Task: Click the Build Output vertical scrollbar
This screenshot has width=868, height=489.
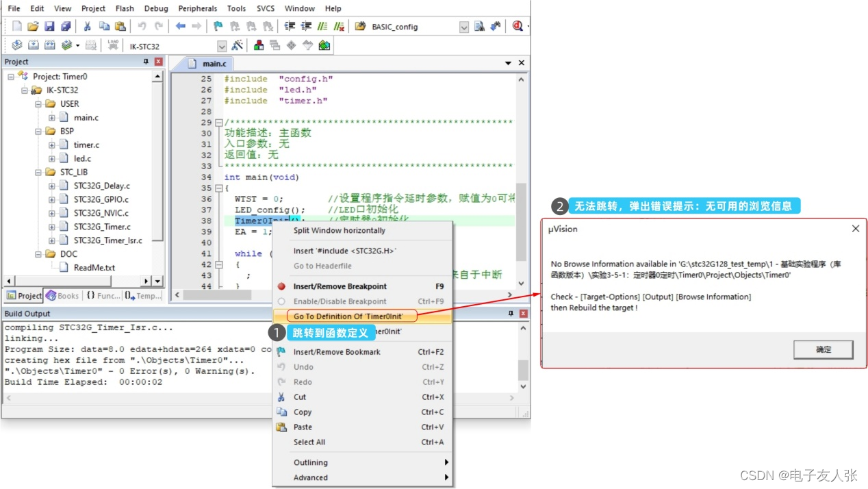Action: click(x=522, y=357)
